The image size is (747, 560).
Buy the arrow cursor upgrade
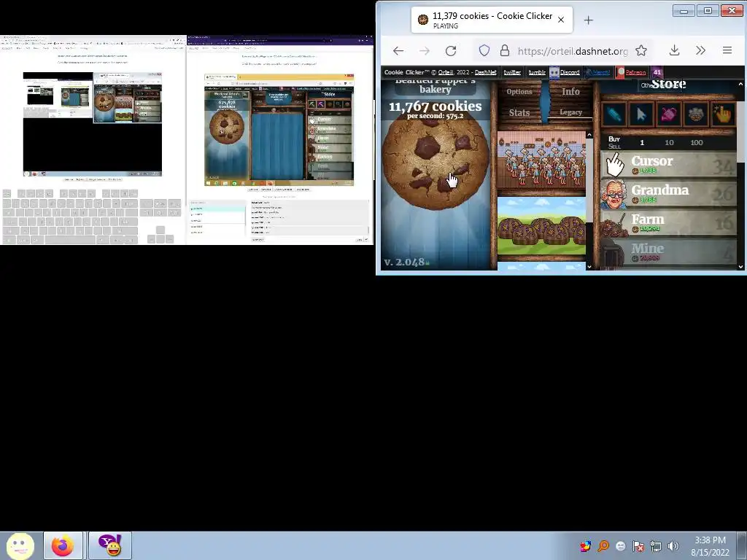640,114
